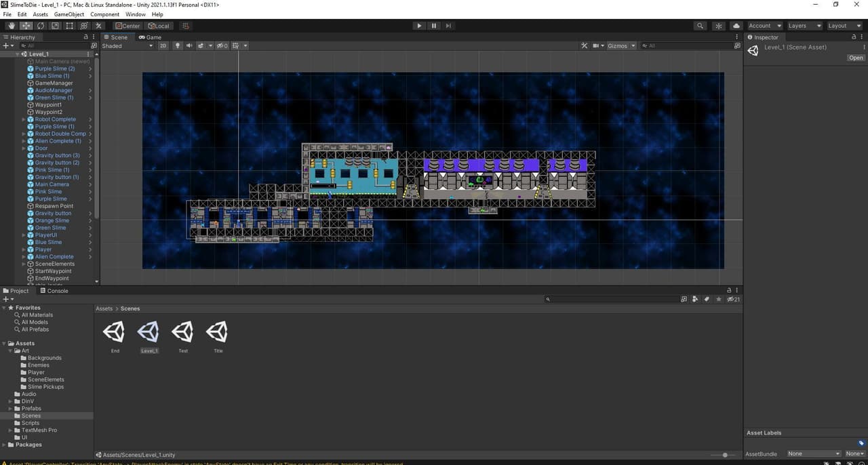868x465 pixels.
Task: Lock the Hierarchy panel
Action: click(85, 37)
